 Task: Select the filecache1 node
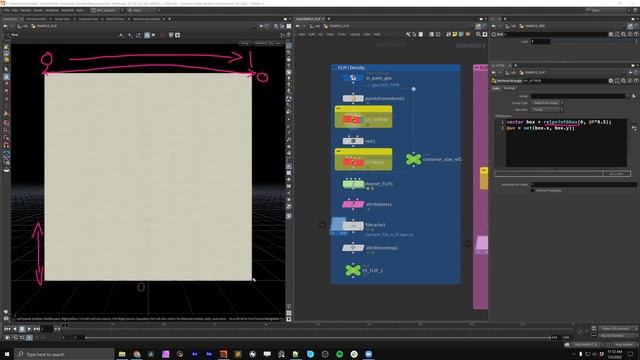pos(353,225)
